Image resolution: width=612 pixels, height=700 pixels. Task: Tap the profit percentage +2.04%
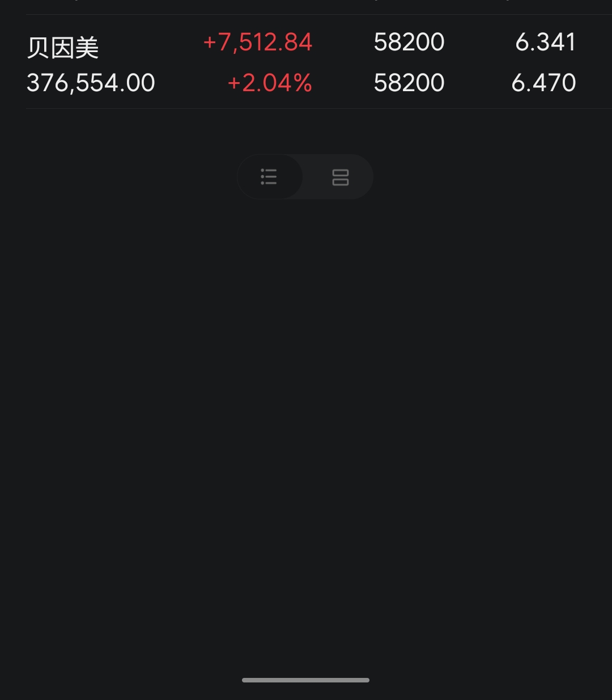click(270, 83)
